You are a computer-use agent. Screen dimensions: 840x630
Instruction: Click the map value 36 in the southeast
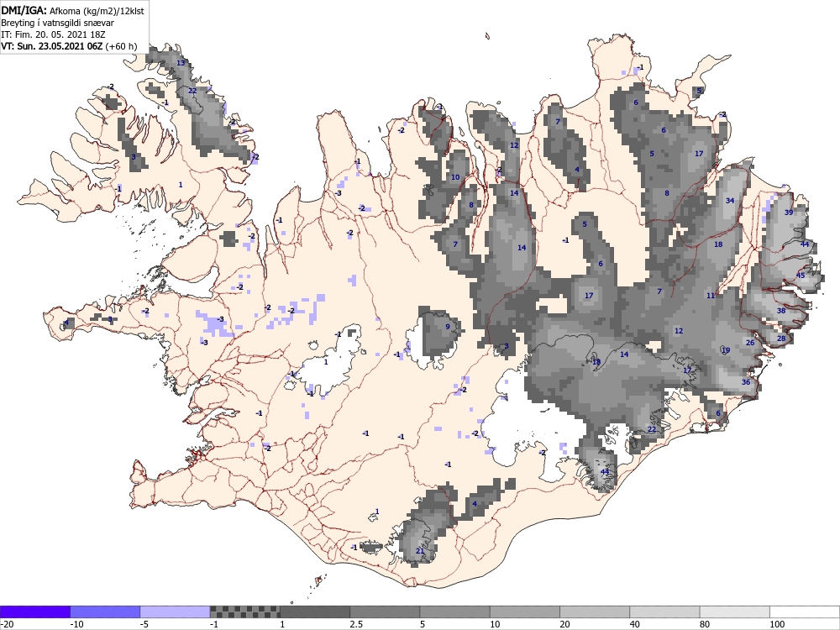click(746, 382)
